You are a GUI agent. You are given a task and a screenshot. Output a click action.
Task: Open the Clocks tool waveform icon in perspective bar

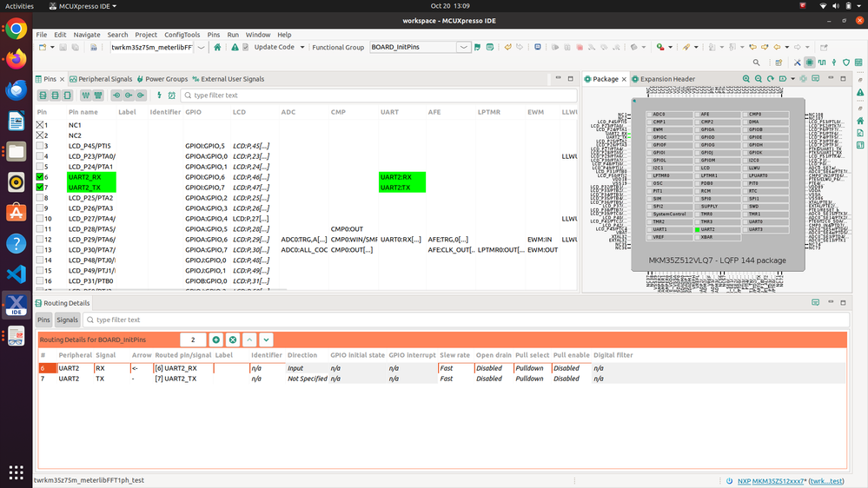click(822, 63)
